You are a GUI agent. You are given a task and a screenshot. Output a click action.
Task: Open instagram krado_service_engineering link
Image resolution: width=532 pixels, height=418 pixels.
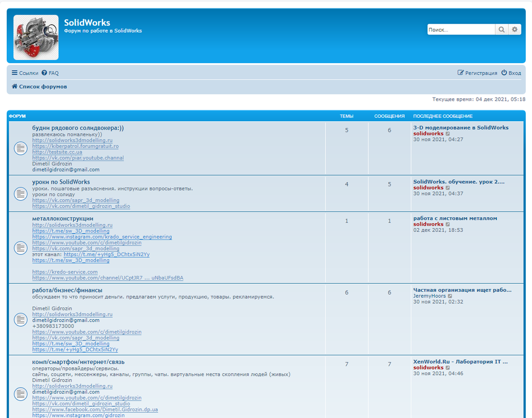tap(102, 237)
